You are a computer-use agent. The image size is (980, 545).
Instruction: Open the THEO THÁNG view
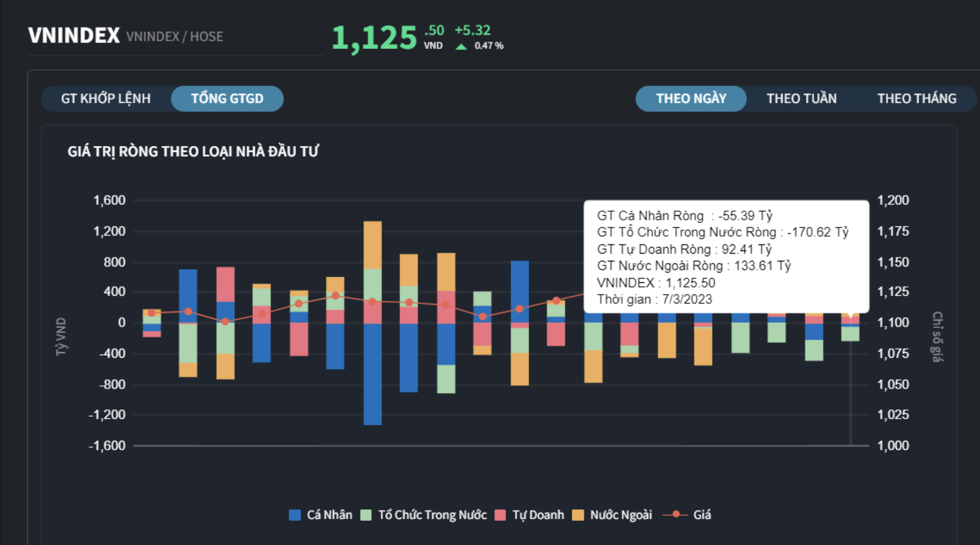coord(916,98)
